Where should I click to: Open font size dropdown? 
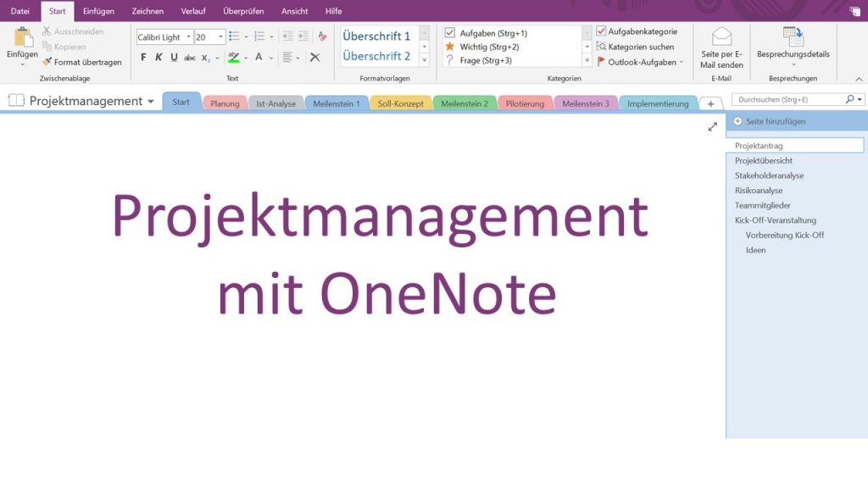coord(220,37)
